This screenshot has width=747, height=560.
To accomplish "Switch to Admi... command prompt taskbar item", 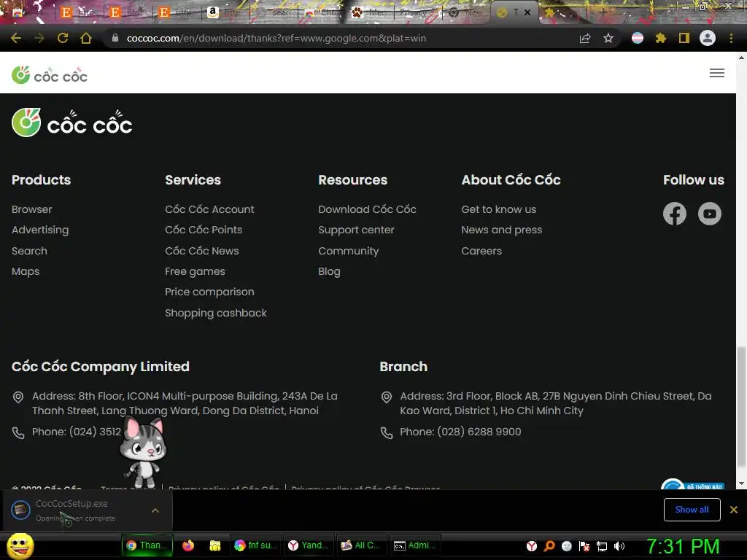I will pyautogui.click(x=416, y=545).
